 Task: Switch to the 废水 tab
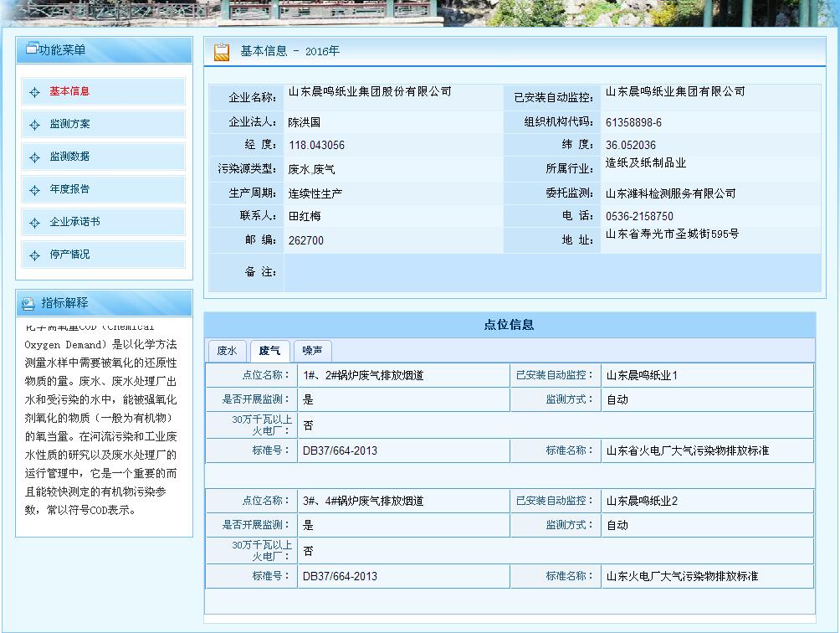pyautogui.click(x=227, y=351)
